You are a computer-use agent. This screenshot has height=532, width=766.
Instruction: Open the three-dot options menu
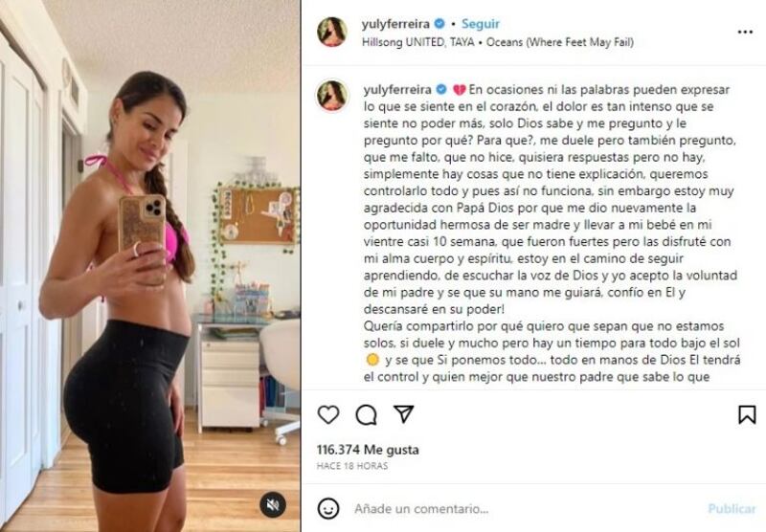(x=745, y=33)
